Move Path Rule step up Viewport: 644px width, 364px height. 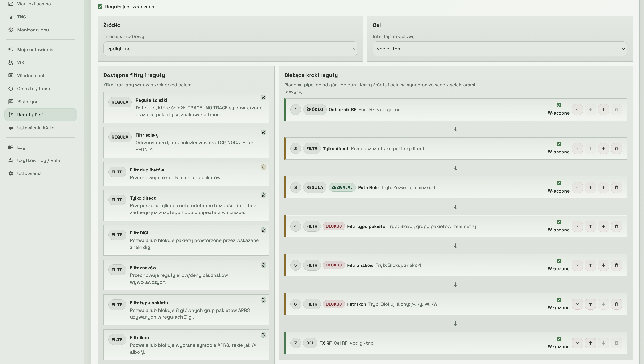pyautogui.click(x=590, y=188)
